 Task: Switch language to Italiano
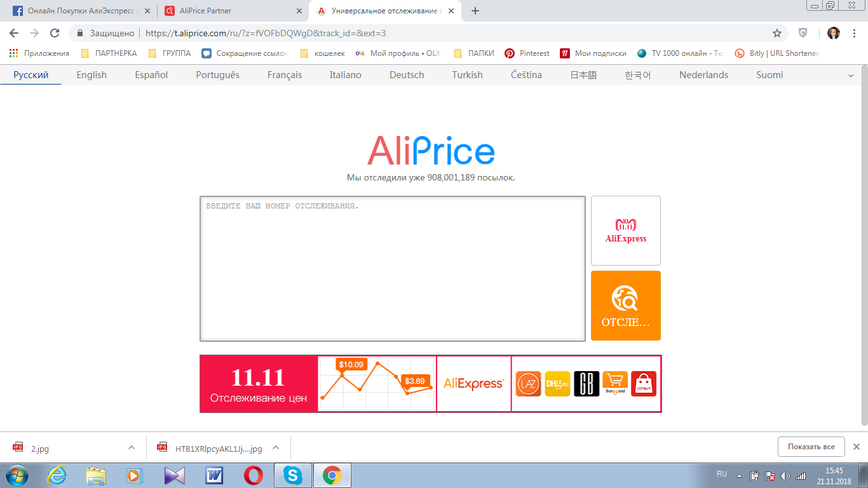[346, 75]
